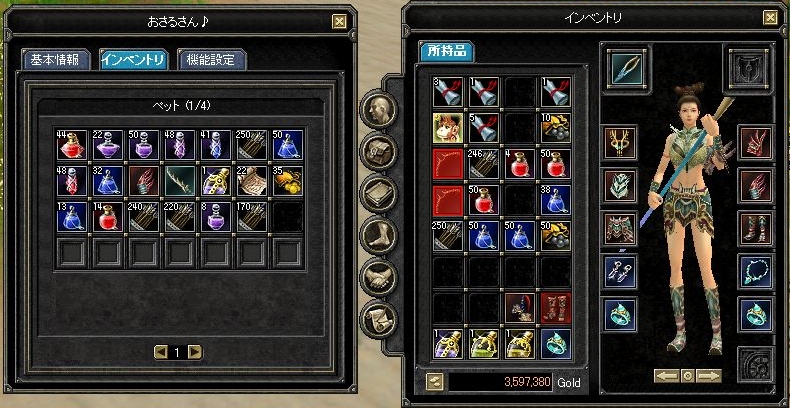This screenshot has width=790, height=408.
Task: Select the 所持品 tab
Action: point(445,51)
